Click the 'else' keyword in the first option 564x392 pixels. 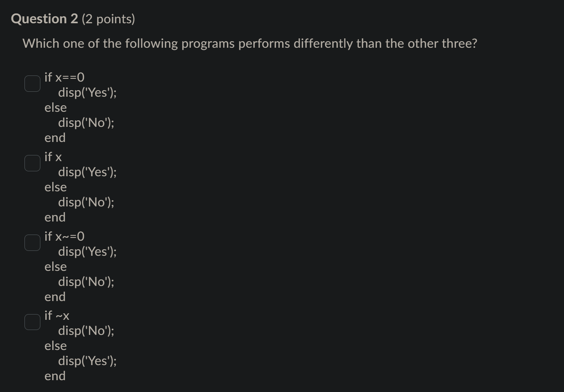[x=55, y=107]
